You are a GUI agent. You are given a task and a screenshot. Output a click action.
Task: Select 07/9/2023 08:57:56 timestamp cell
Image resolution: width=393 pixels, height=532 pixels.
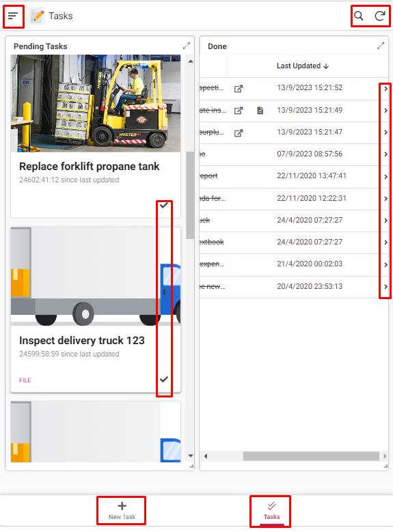tap(310, 154)
